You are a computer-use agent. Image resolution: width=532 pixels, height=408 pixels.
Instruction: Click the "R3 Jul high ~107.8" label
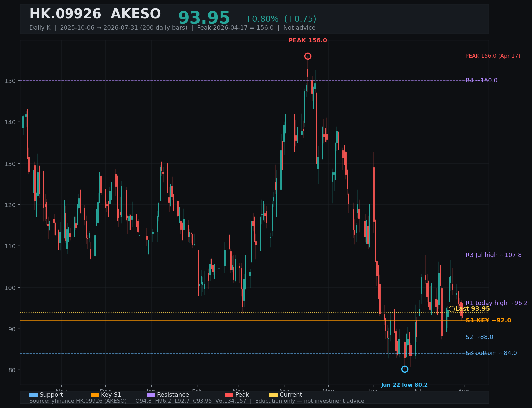[x=494, y=255]
